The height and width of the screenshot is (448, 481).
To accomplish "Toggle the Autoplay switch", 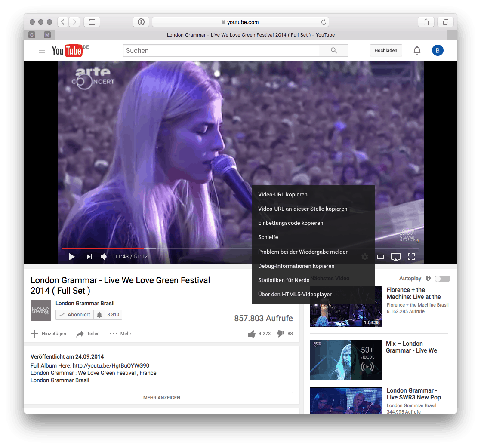I will pos(442,279).
